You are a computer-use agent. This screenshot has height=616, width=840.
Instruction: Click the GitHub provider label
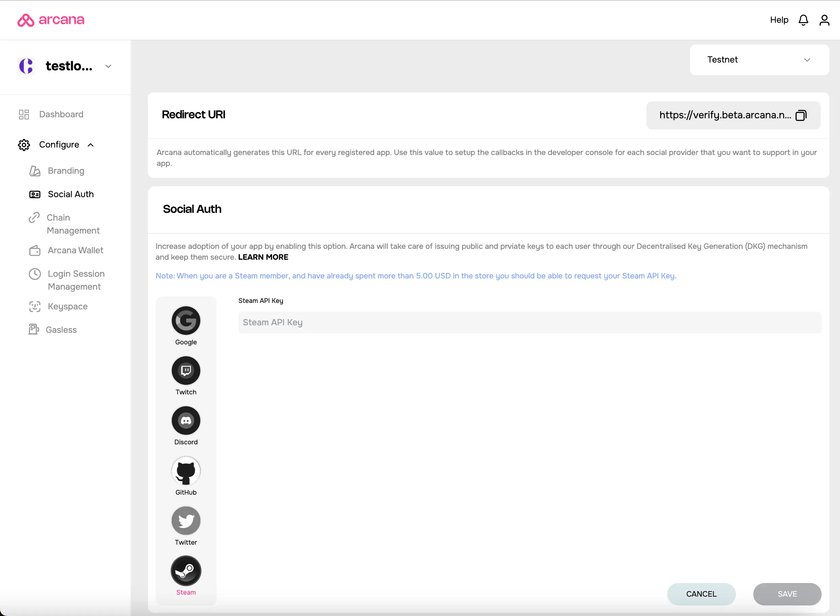(x=186, y=493)
